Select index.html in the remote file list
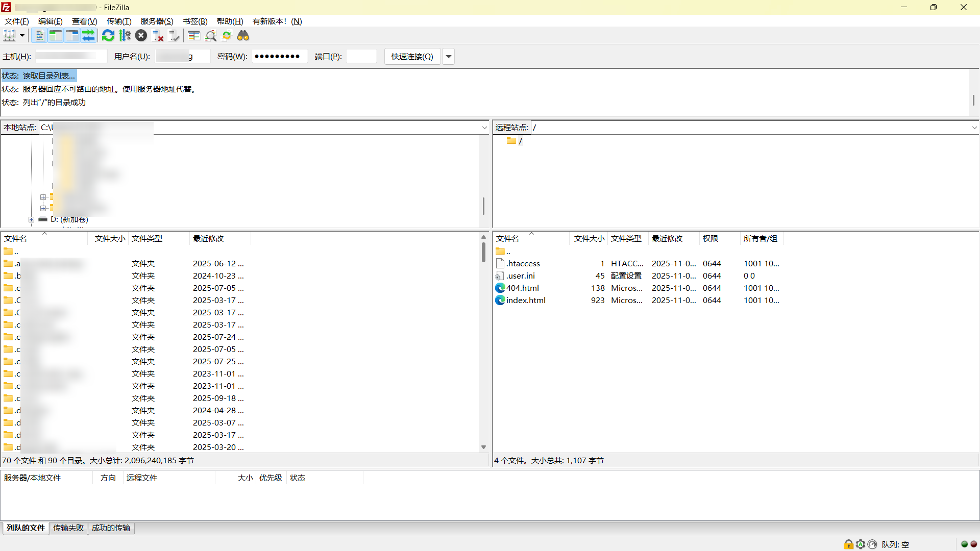This screenshot has height=551, width=980. click(526, 300)
